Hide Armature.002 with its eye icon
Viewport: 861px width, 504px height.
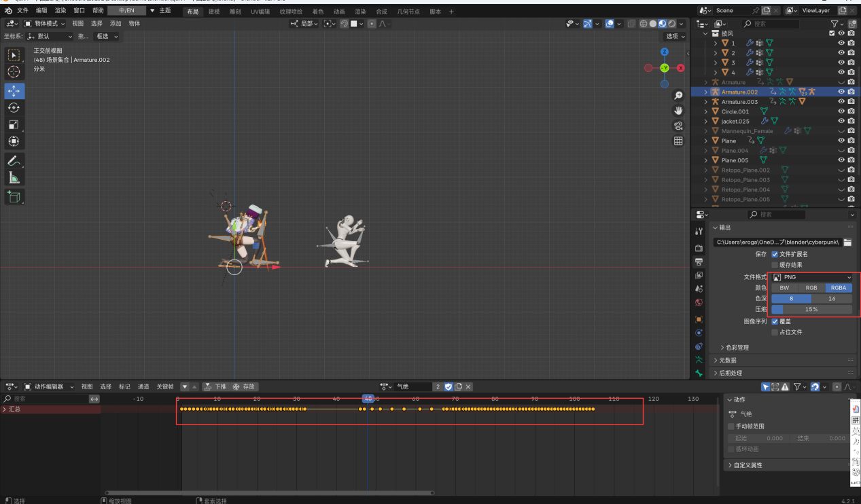841,92
